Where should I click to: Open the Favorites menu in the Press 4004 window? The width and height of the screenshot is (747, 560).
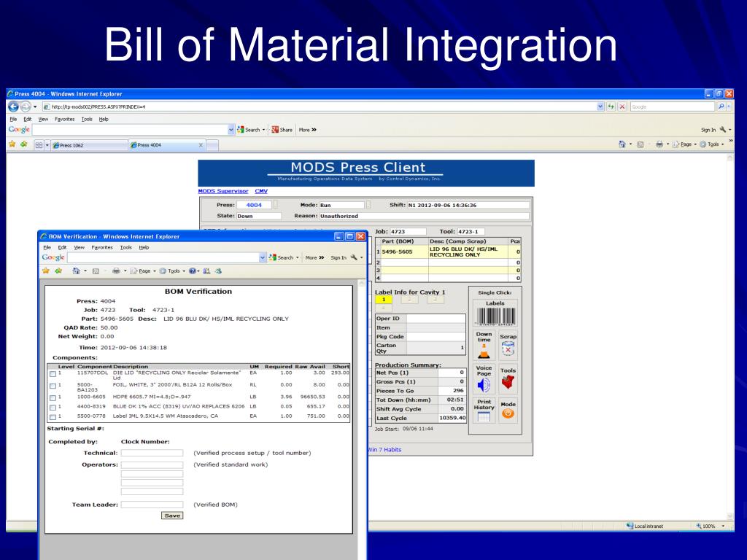pos(64,119)
